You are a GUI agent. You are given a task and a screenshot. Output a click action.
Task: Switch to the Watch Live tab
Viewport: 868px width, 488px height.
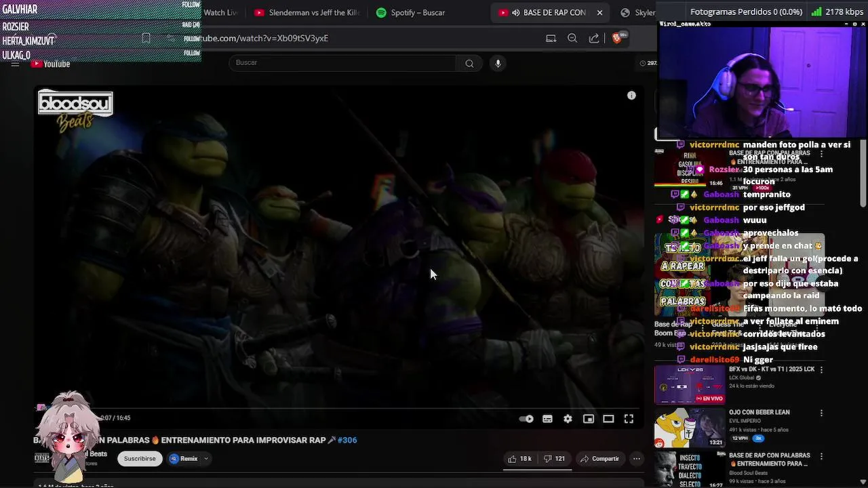221,12
